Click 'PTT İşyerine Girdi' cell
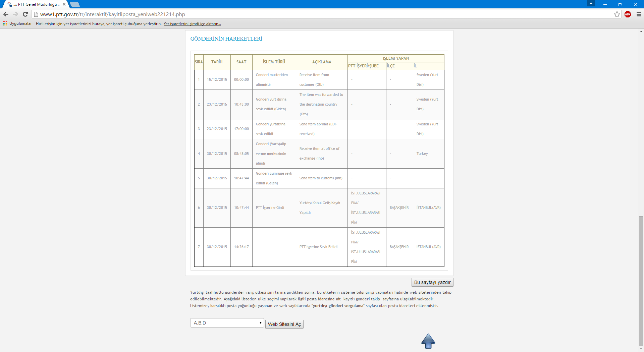The height and width of the screenshot is (352, 644). [x=274, y=208]
